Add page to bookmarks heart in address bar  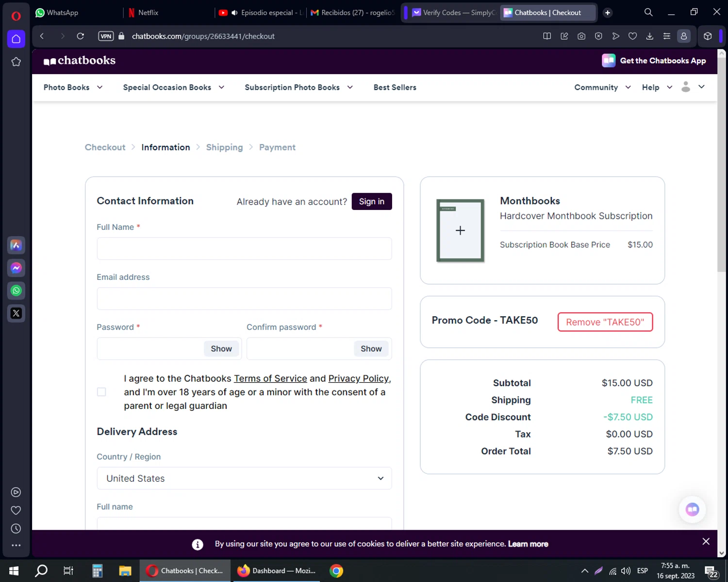tap(632, 36)
